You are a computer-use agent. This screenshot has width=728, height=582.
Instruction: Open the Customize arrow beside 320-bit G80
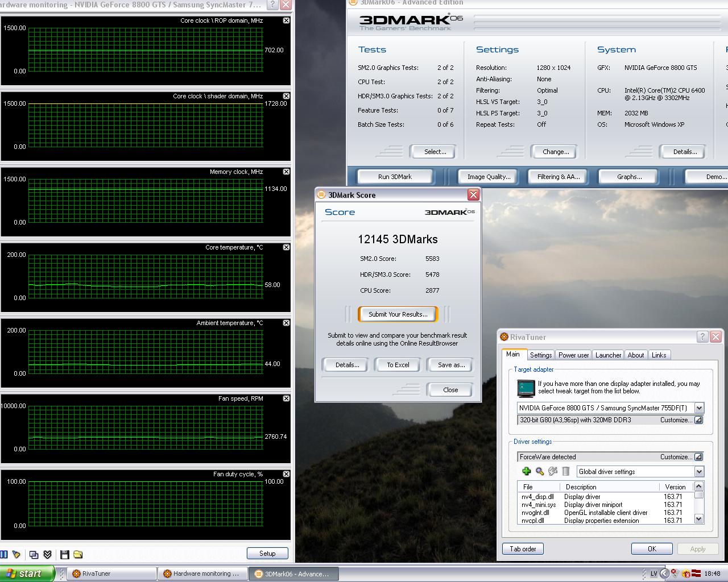point(698,420)
